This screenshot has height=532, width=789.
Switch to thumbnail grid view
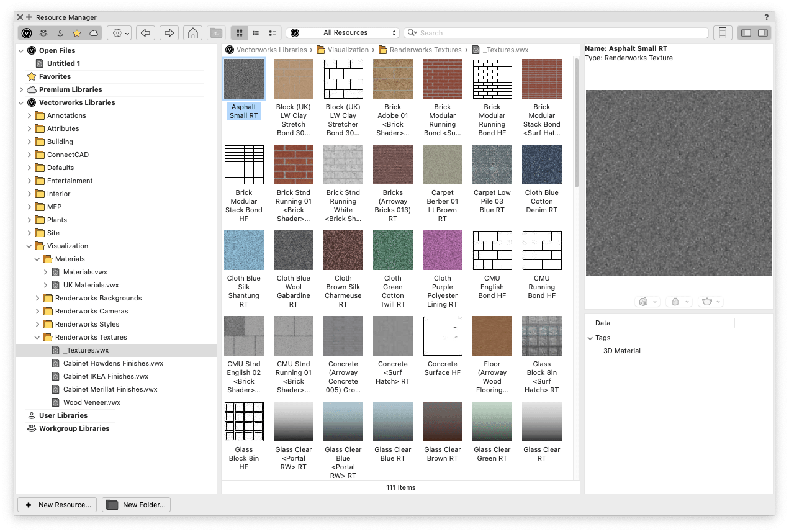240,33
